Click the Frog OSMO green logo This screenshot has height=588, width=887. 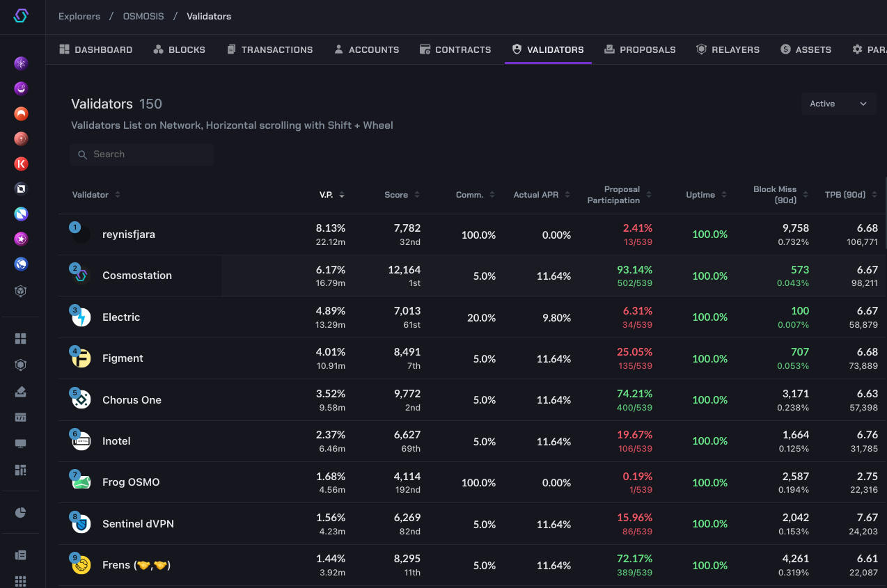81,482
